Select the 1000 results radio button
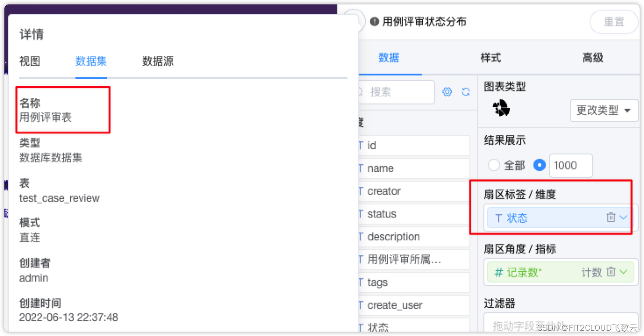Viewport: 644px width, 336px height. pos(539,165)
